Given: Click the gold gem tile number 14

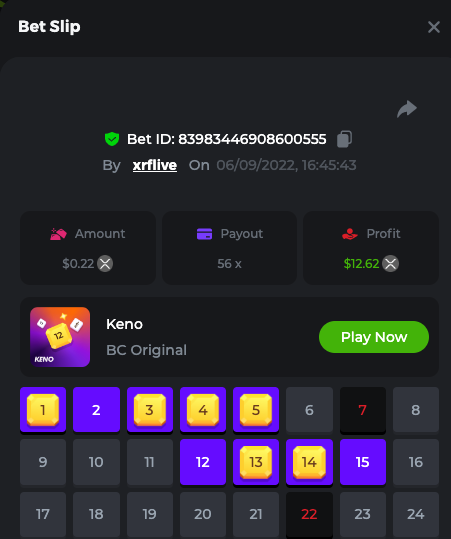Looking at the screenshot, I should (309, 462).
